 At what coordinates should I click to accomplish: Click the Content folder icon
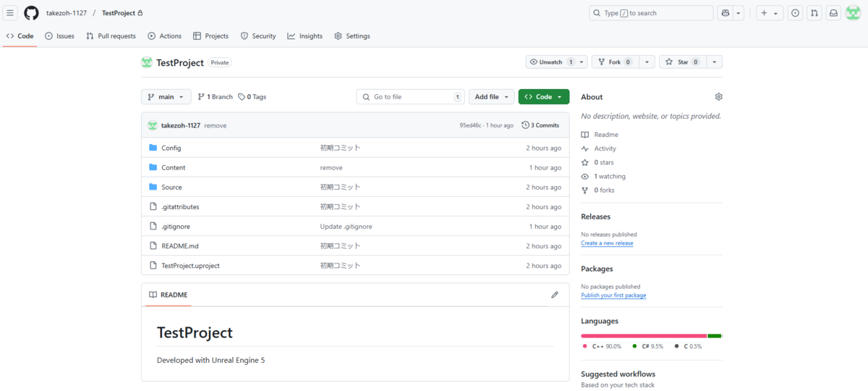pos(153,167)
